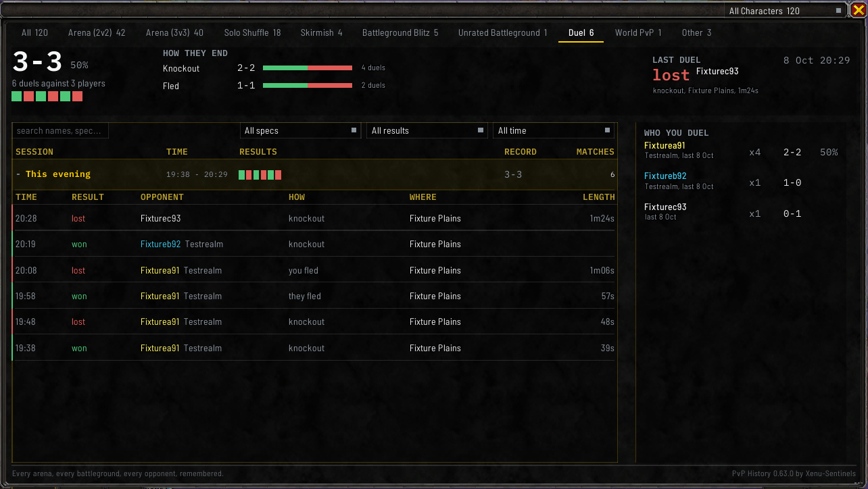Image resolution: width=868 pixels, height=489 pixels.
Task: Click the 'you fled' outcome text
Action: coord(304,270)
